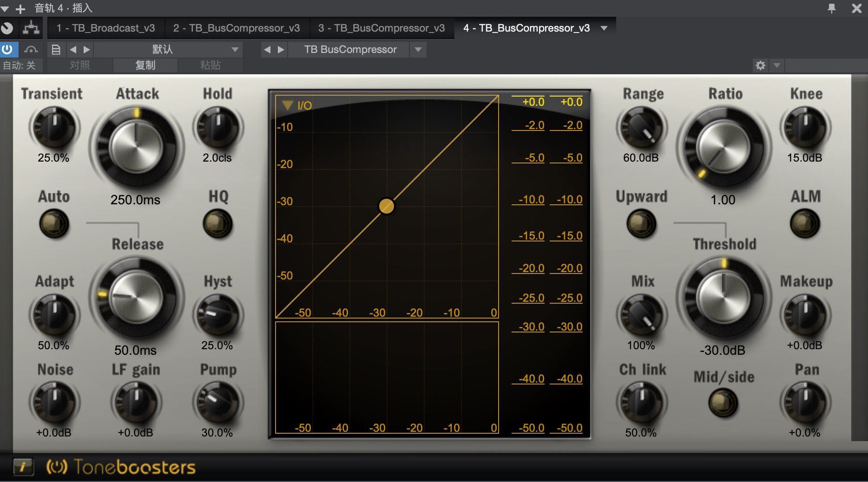Screen dimensions: 868x482
Task: Open the gear settings icon
Action: point(760,65)
